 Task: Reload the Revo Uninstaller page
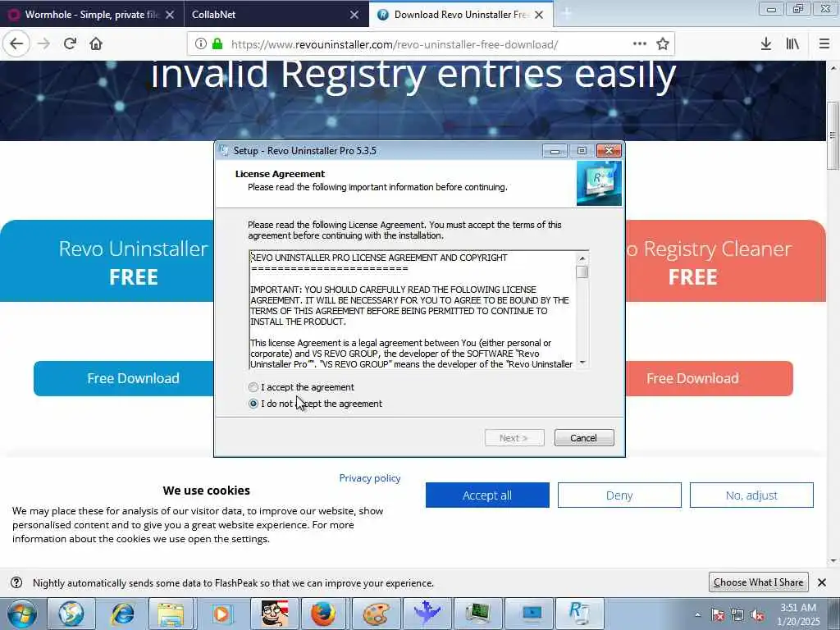[70, 44]
